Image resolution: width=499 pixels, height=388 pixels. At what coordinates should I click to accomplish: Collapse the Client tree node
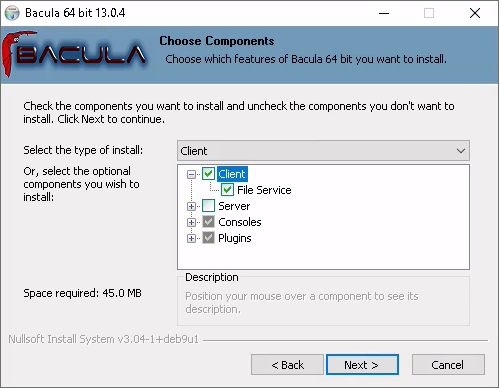coord(191,174)
